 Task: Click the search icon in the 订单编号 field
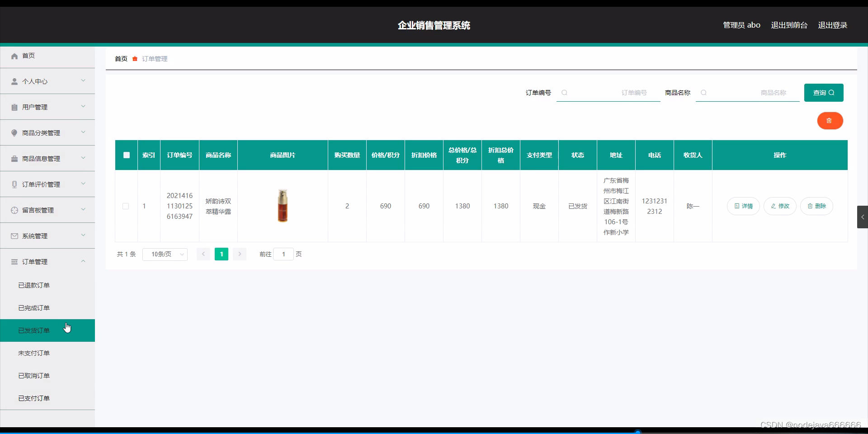tap(564, 93)
